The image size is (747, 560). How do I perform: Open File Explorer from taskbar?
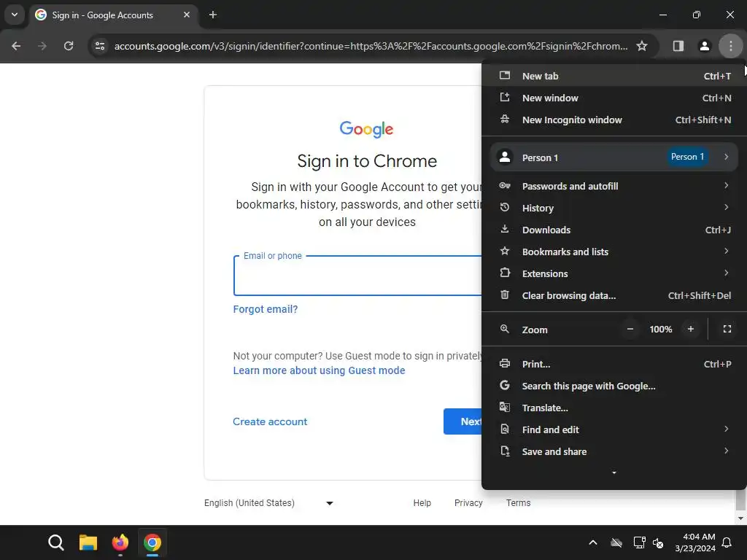[x=88, y=542]
